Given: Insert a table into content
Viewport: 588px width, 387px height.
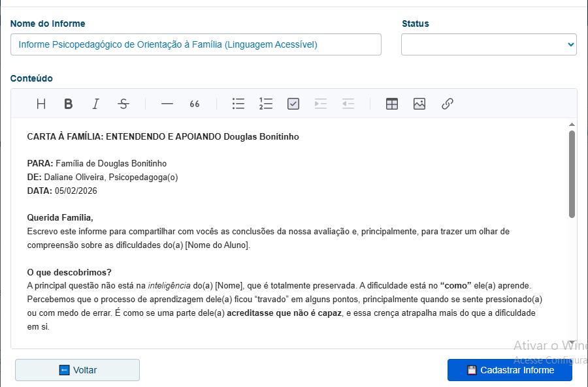Looking at the screenshot, I should [x=392, y=104].
